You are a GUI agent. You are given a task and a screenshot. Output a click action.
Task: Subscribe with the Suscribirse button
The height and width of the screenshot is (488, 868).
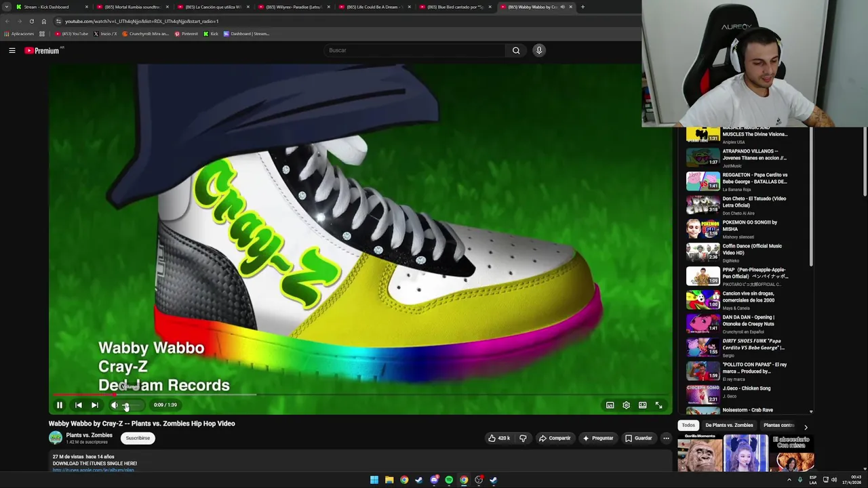(138, 439)
